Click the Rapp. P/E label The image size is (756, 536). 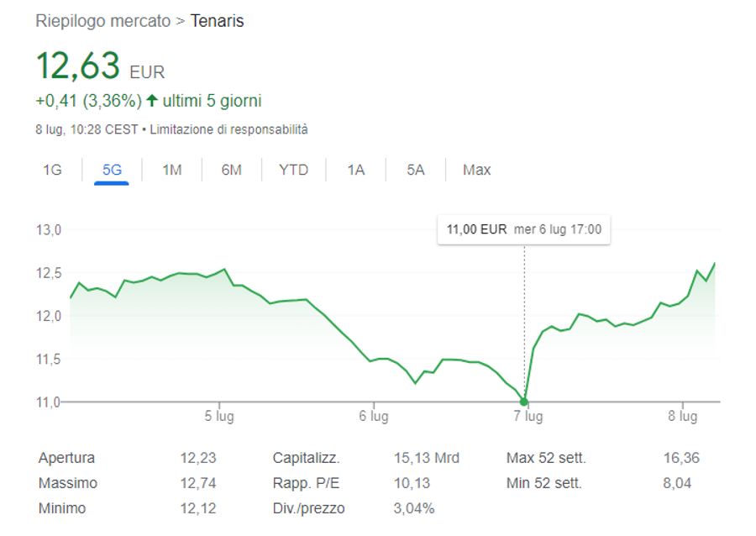pyautogui.click(x=306, y=483)
